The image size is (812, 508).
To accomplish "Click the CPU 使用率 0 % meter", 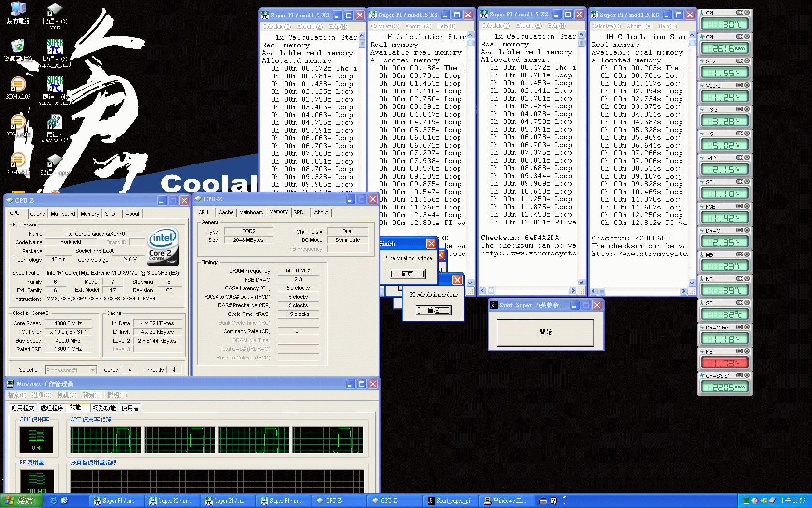I will pos(36,439).
